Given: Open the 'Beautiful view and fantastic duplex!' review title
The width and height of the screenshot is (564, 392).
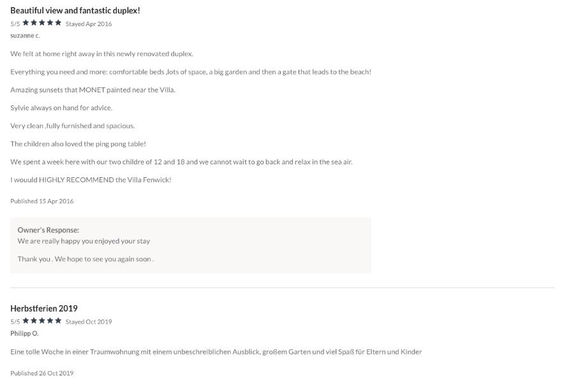Looking at the screenshot, I should pos(75,11).
